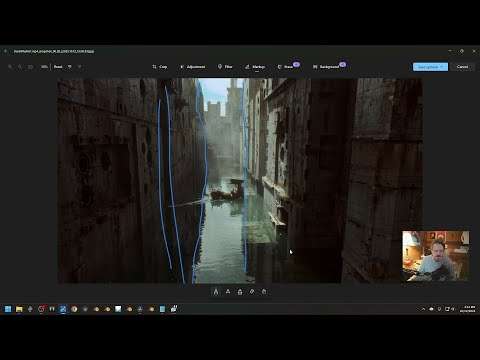Show hidden system tray icons
Viewport: 480px width, 360px height.
coord(423,309)
